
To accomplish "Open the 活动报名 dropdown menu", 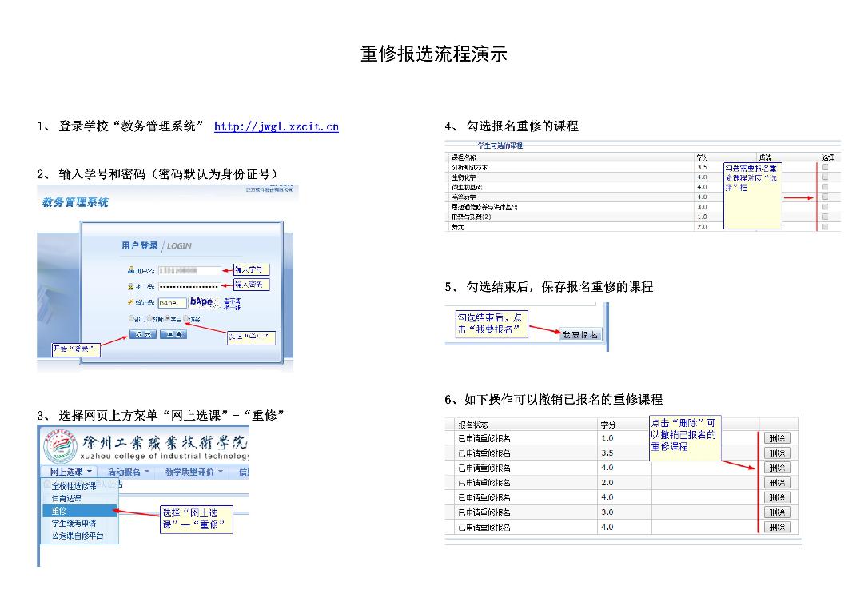I will coord(128,472).
